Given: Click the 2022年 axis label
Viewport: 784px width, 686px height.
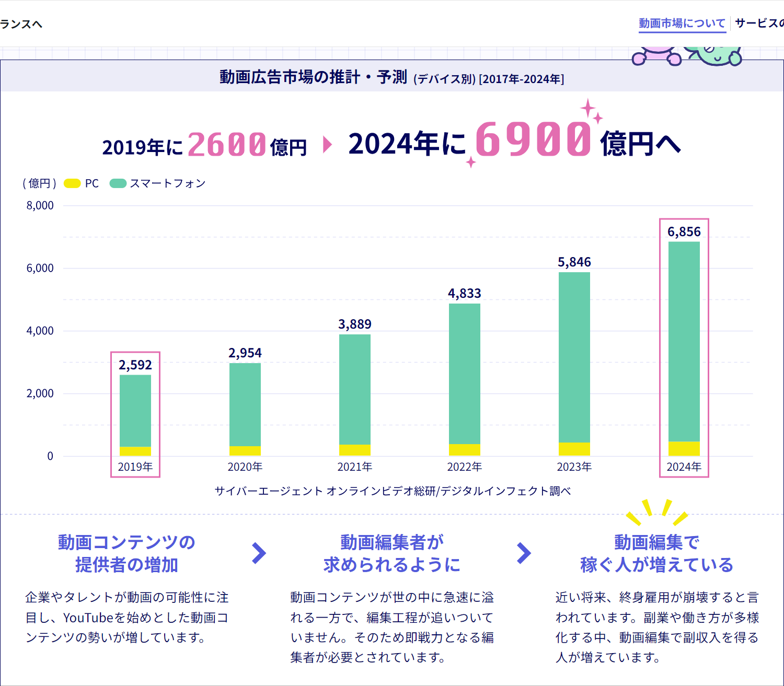Looking at the screenshot, I should point(464,467).
